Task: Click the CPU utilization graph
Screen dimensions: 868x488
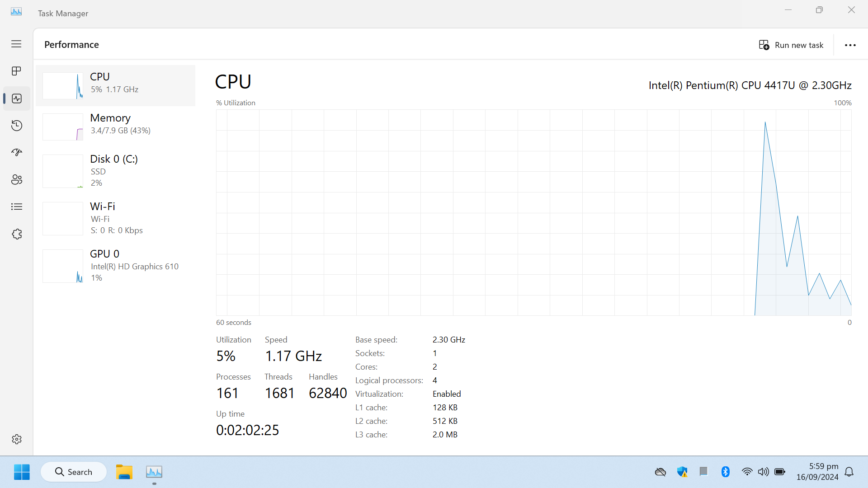Action: tap(534, 212)
